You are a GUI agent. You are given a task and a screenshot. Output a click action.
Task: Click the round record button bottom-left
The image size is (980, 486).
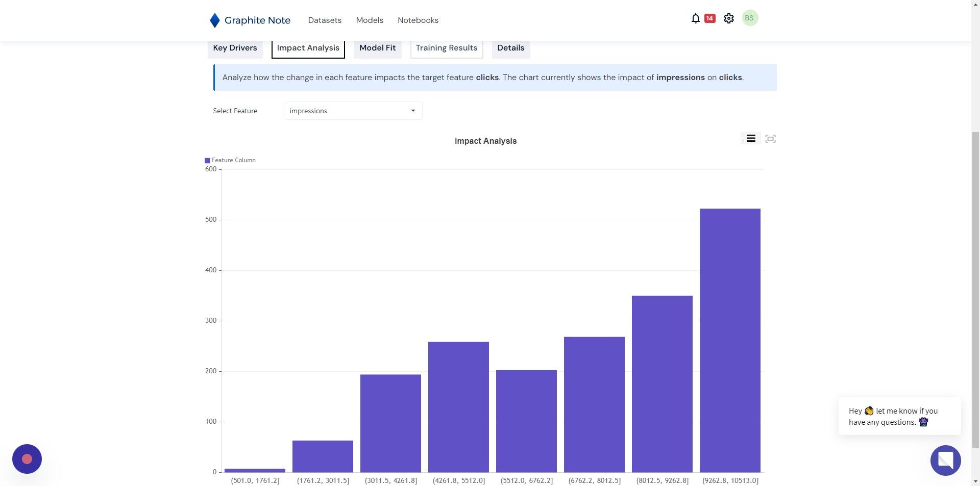click(x=27, y=459)
